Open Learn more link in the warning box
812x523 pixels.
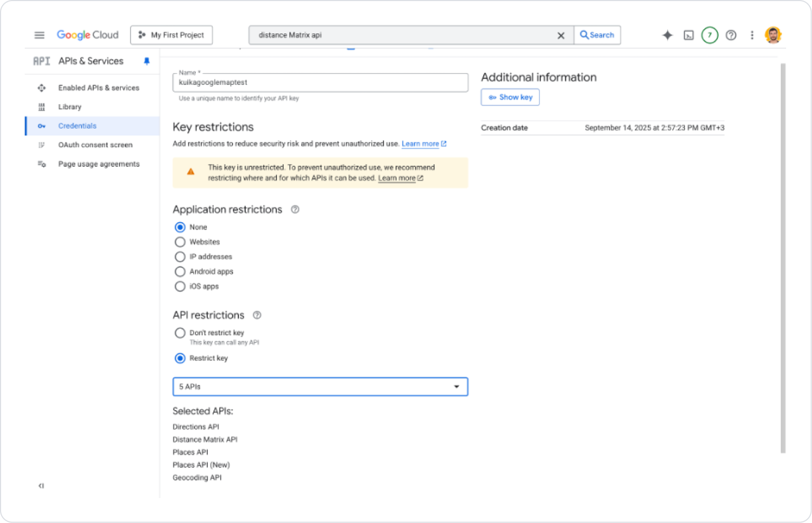(x=401, y=178)
